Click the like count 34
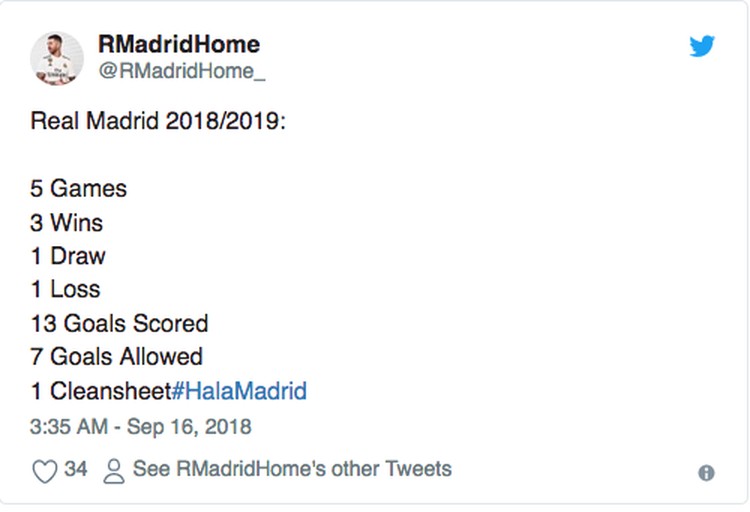This screenshot has width=750, height=512. 76,468
